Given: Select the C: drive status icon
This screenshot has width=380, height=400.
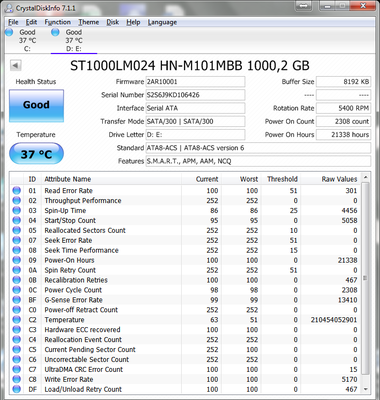Looking at the screenshot, I should tap(9, 32).
